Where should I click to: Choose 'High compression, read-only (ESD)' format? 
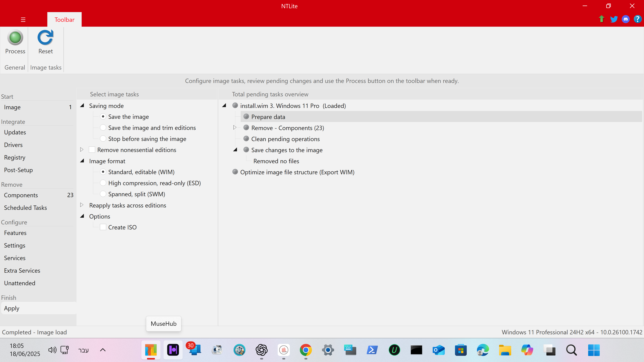(103, 183)
